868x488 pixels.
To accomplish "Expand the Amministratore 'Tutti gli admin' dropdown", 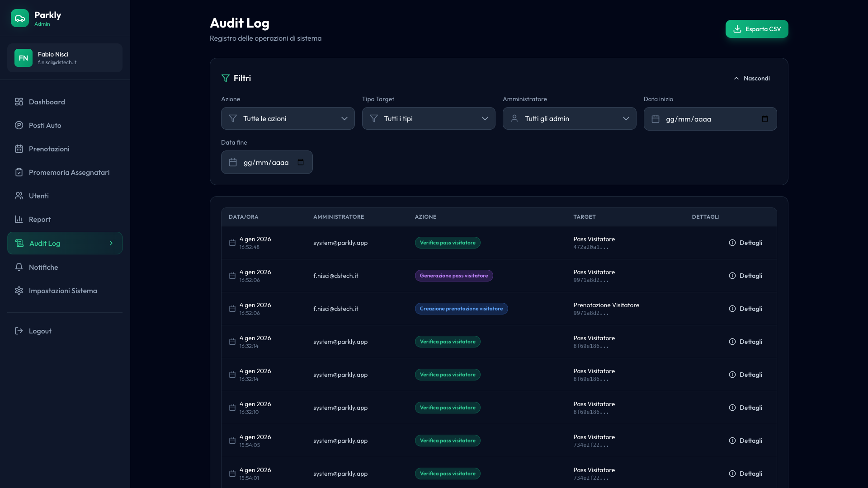I will pyautogui.click(x=569, y=118).
